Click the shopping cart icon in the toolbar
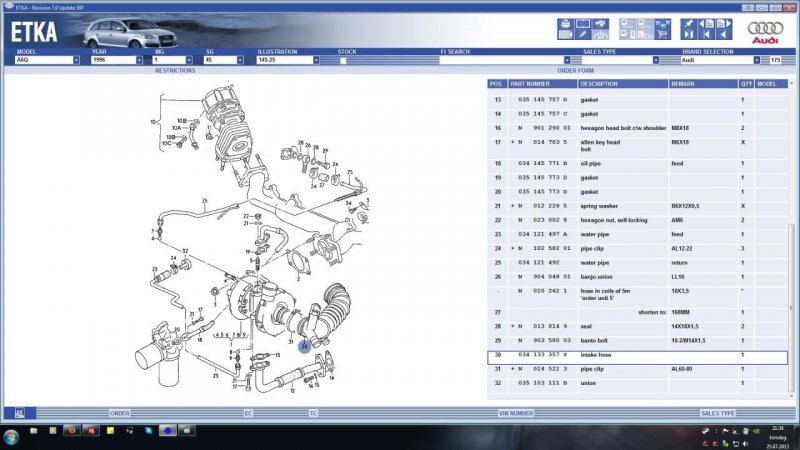 [665, 36]
